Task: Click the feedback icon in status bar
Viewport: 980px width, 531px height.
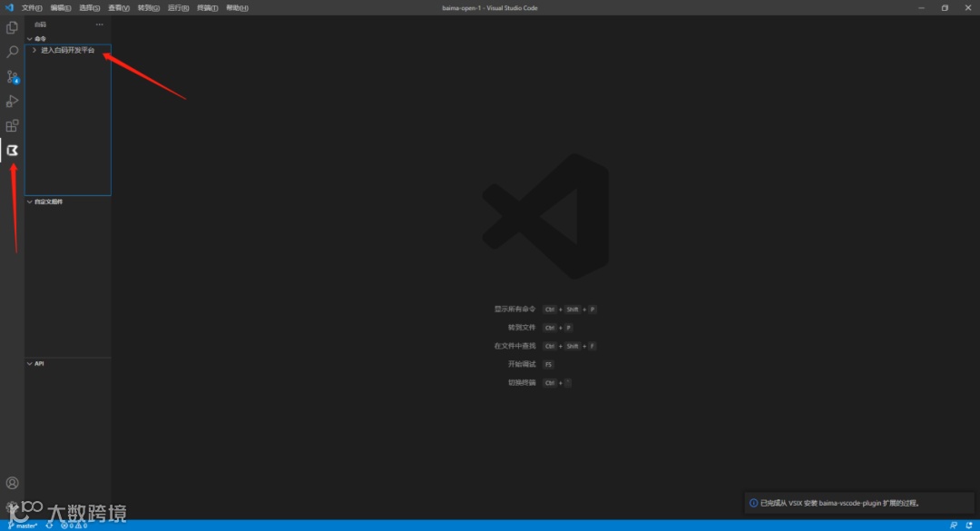Action: tap(953, 526)
